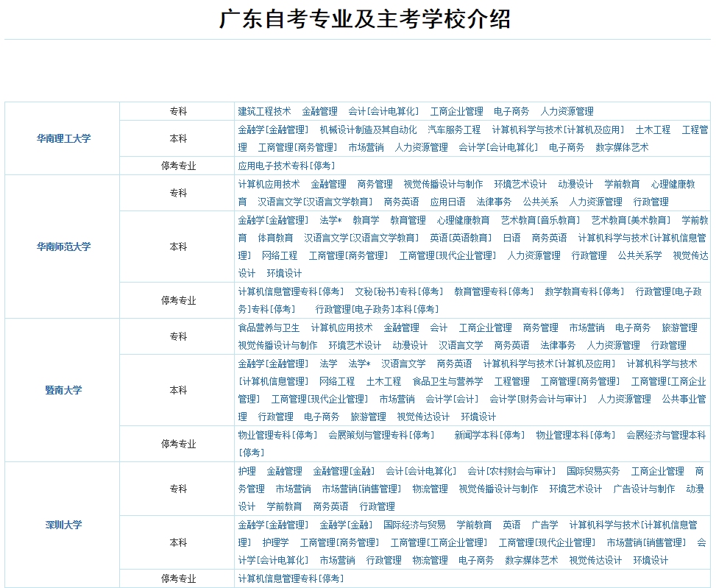The image size is (716, 588).
Task: Click the 体育教育 major link
Action: 275,238
